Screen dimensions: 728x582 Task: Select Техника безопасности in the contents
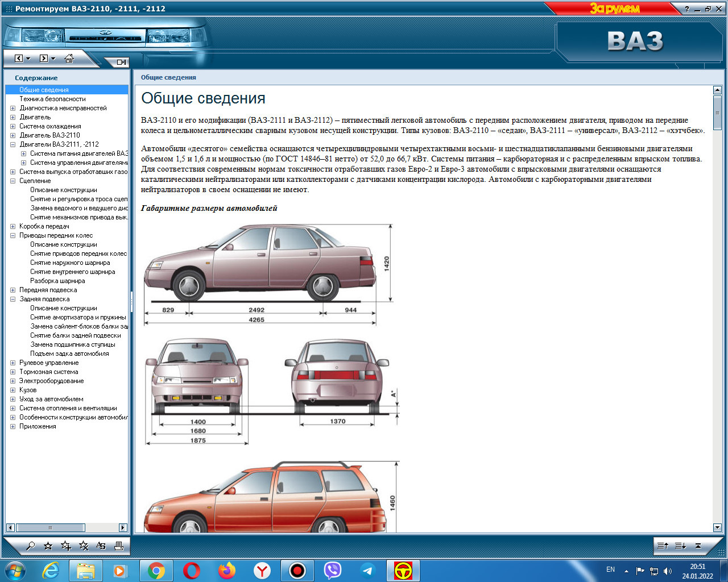[x=52, y=99]
